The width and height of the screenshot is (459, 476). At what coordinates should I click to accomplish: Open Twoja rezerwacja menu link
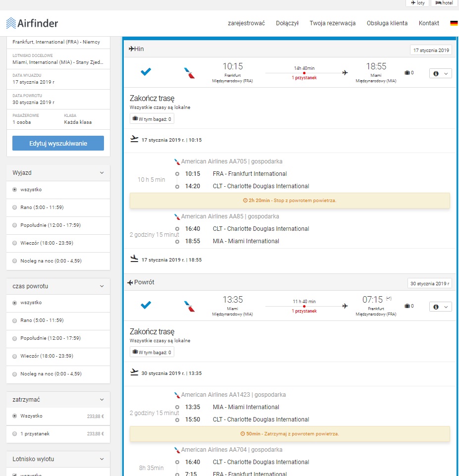coord(333,23)
